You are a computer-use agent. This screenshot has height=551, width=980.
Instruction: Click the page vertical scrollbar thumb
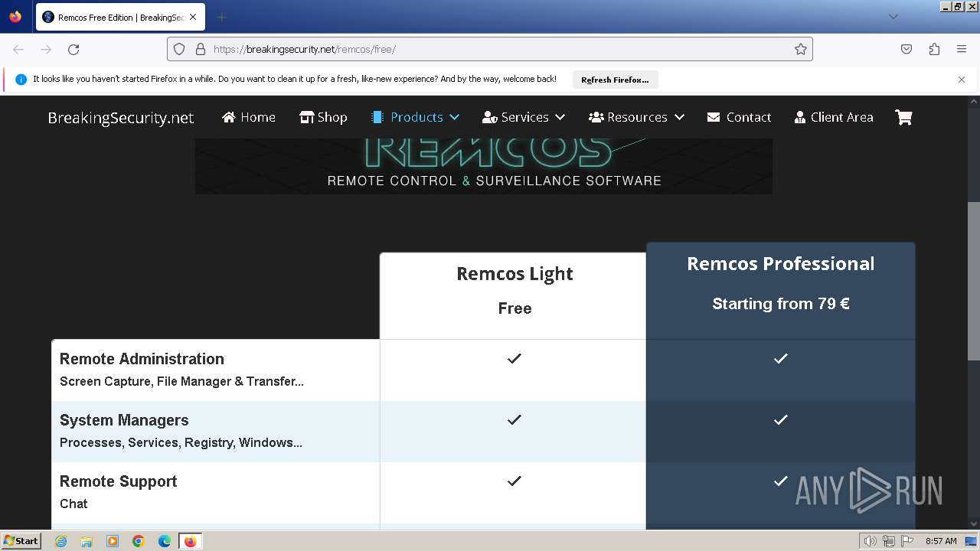pyautogui.click(x=974, y=282)
